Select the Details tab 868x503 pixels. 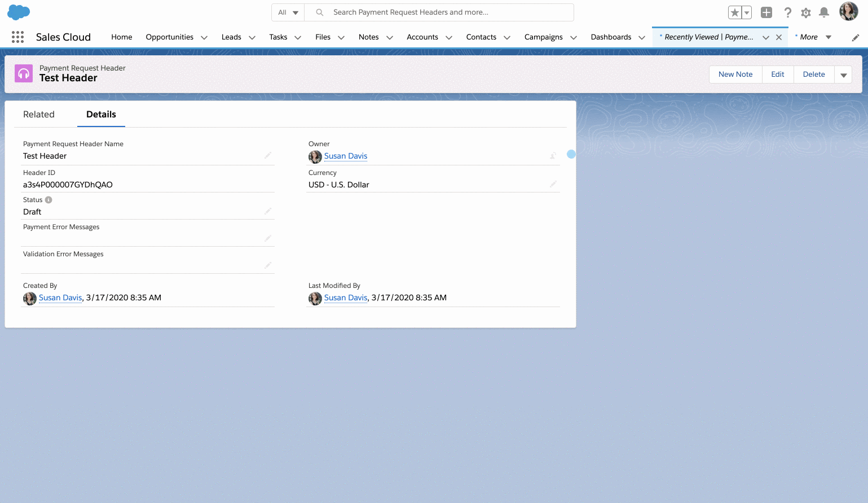pos(101,115)
